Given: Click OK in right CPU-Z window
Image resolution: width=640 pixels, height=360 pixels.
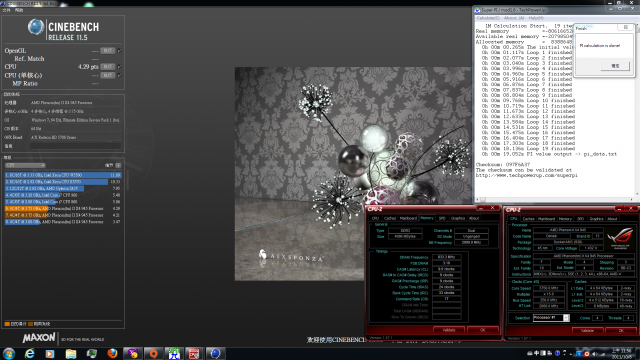Looking at the screenshot, I should [621, 330].
